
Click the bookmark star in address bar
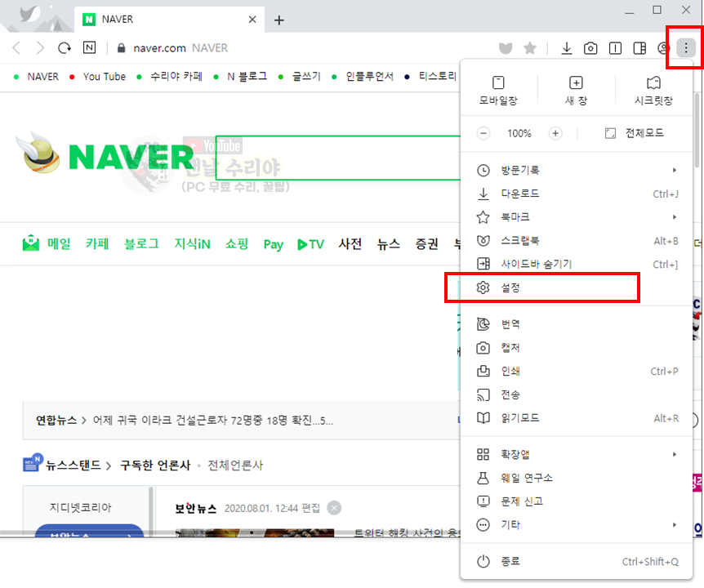point(530,47)
